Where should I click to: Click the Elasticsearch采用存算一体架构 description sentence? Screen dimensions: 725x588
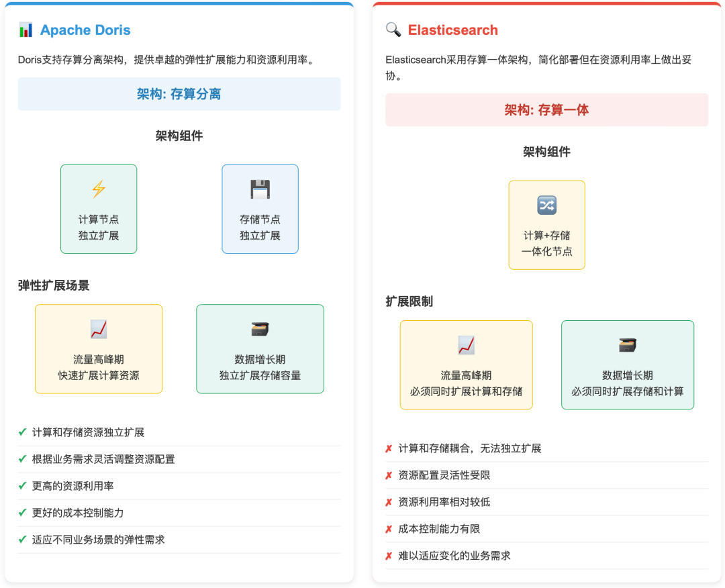tap(538, 68)
